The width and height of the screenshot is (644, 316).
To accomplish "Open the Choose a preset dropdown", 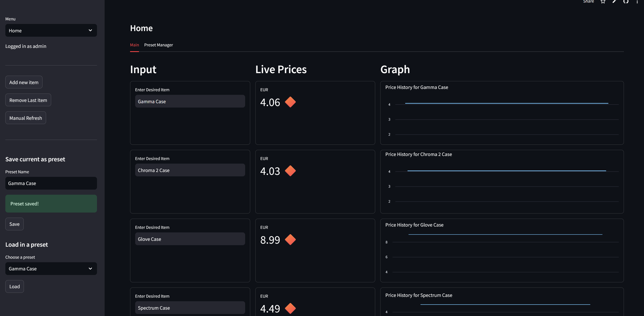I will click(x=51, y=269).
